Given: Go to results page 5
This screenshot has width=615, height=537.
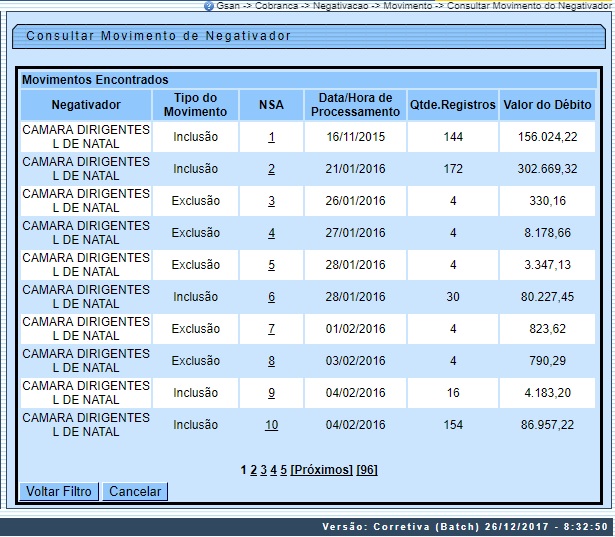Looking at the screenshot, I should point(284,469).
